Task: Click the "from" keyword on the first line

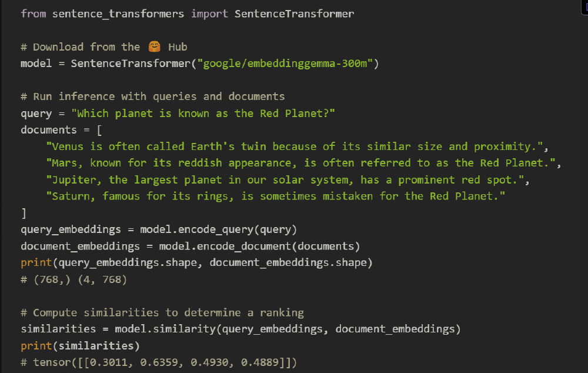Action: [33, 13]
